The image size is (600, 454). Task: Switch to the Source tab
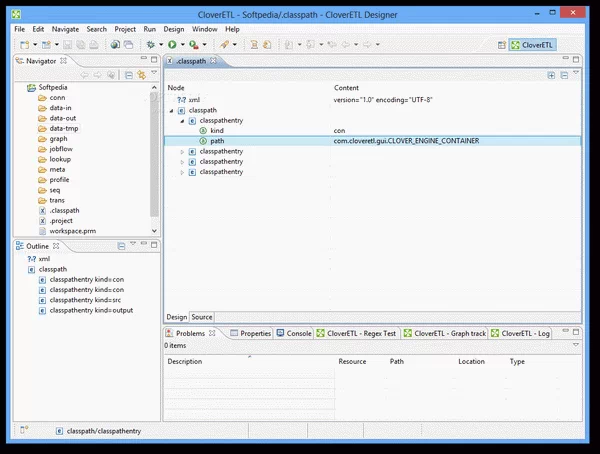click(202, 317)
